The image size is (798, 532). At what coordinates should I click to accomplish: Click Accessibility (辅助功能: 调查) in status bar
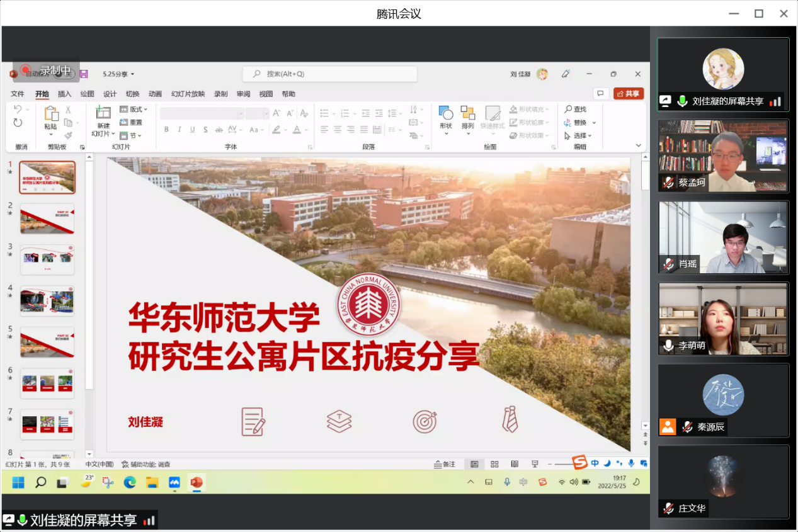(x=145, y=464)
